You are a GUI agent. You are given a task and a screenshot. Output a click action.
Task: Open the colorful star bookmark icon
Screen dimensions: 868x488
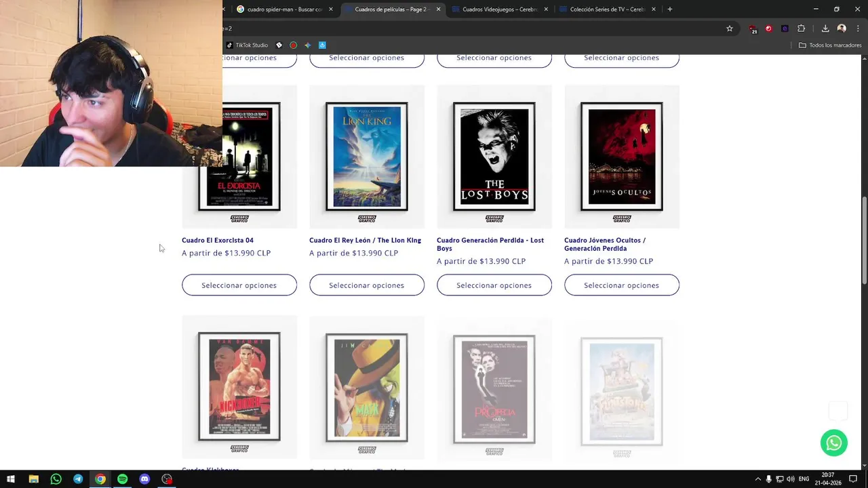point(308,45)
